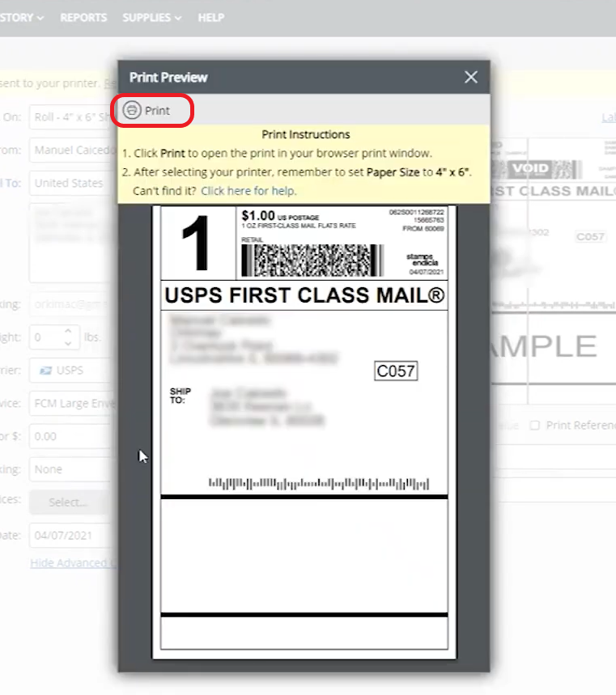Click the Select... services button
This screenshot has width=616, height=695.
[69, 502]
